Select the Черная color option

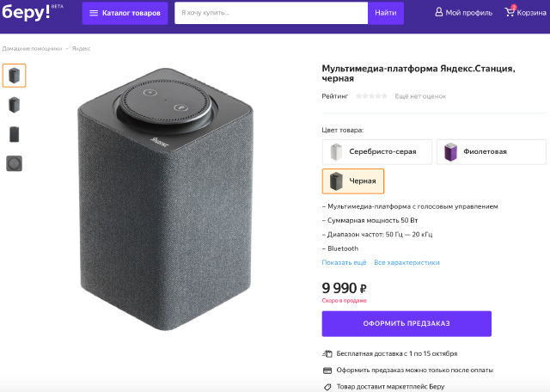(352, 181)
